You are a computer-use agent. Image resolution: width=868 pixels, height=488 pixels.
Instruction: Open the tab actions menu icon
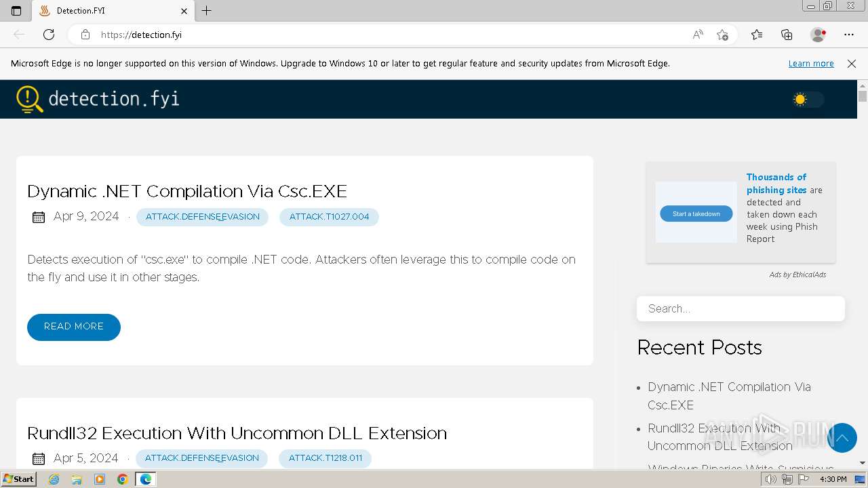[16, 11]
